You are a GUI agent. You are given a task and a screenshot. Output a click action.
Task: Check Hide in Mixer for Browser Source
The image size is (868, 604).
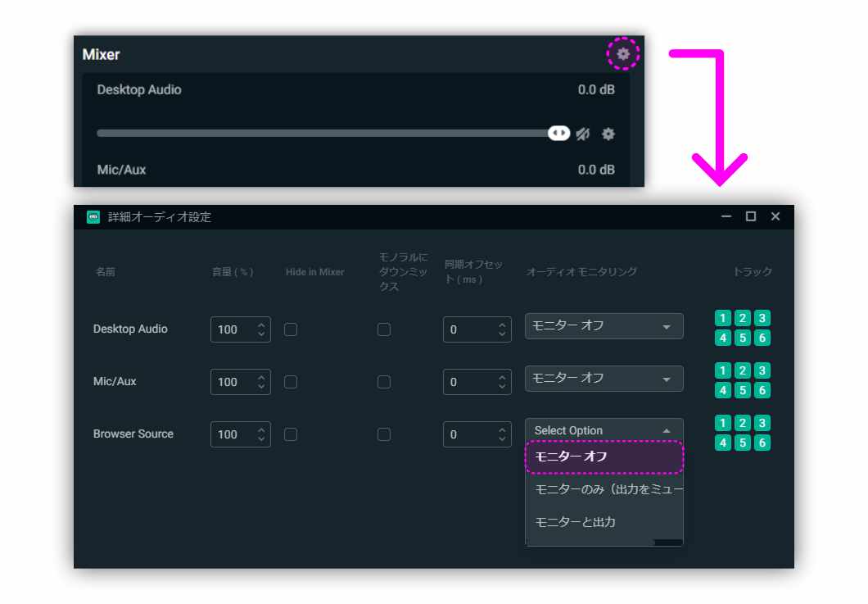[x=291, y=434]
